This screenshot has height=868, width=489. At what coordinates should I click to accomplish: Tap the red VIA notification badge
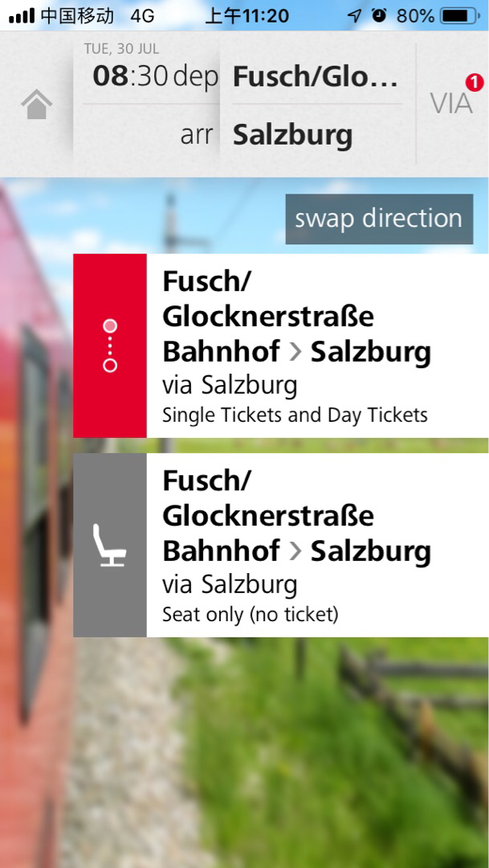pos(474,82)
